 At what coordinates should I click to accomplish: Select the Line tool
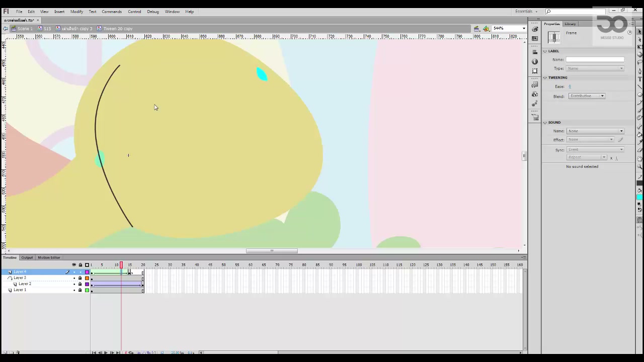point(639,87)
